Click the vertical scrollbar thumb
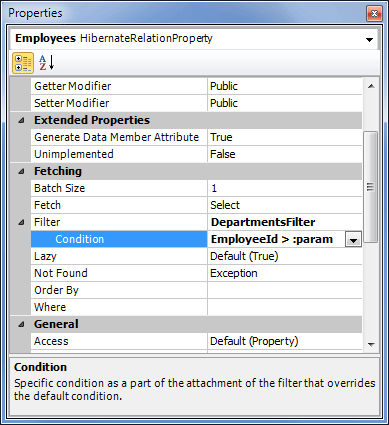This screenshot has width=389, height=425. coord(370,187)
